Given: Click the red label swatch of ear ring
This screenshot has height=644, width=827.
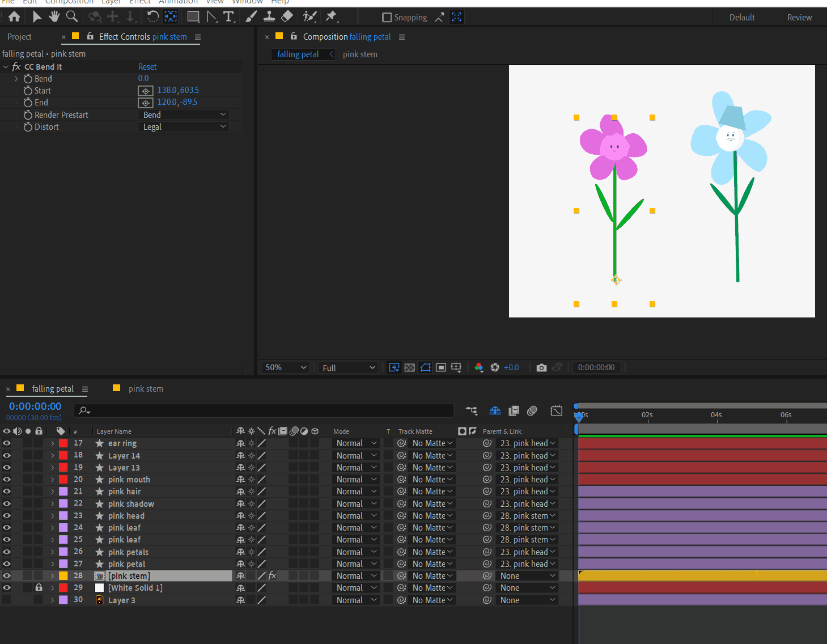Looking at the screenshot, I should click(63, 443).
